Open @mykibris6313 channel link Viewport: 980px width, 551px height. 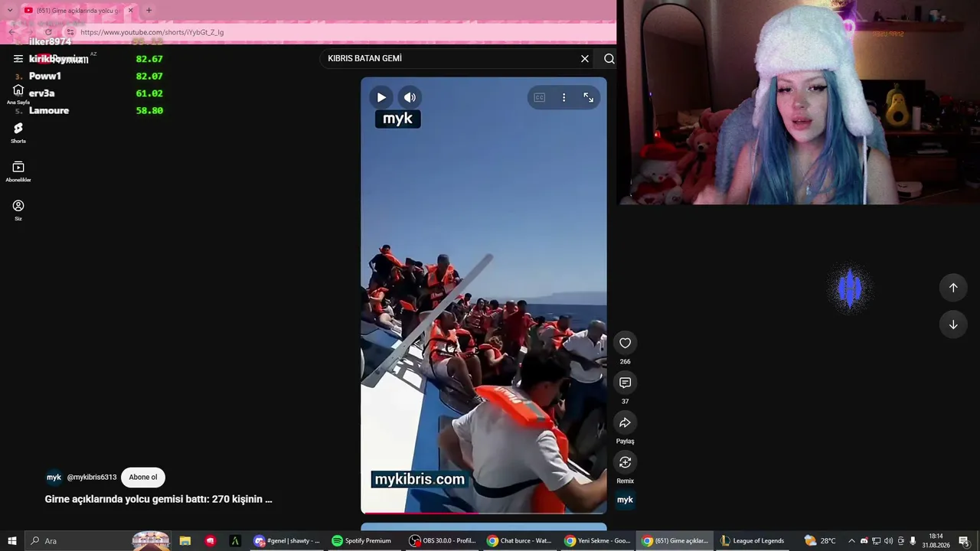92,478
